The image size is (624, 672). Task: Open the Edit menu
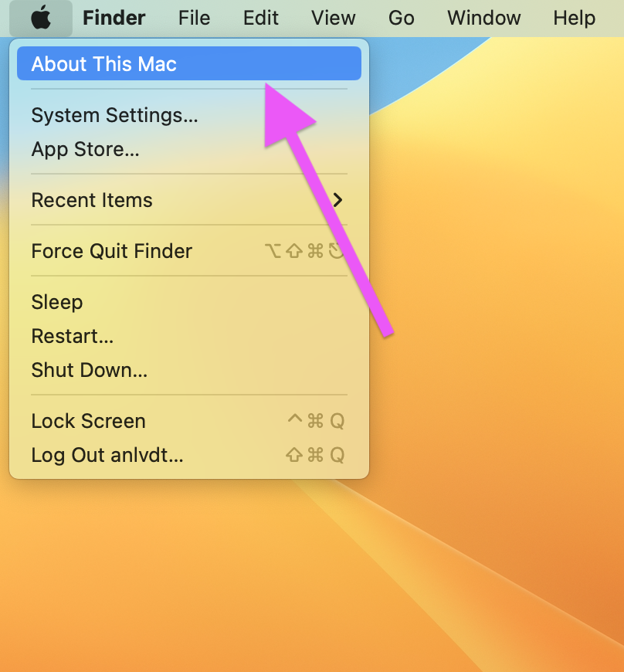[x=260, y=18]
